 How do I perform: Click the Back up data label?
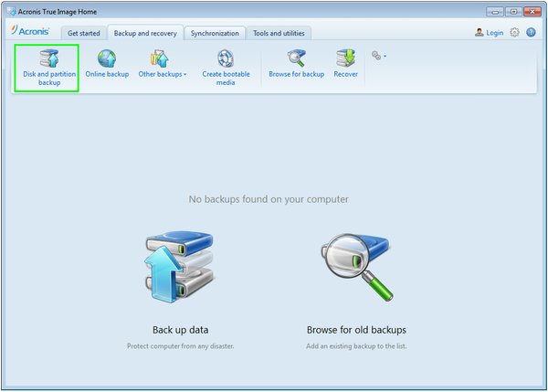coord(180,330)
